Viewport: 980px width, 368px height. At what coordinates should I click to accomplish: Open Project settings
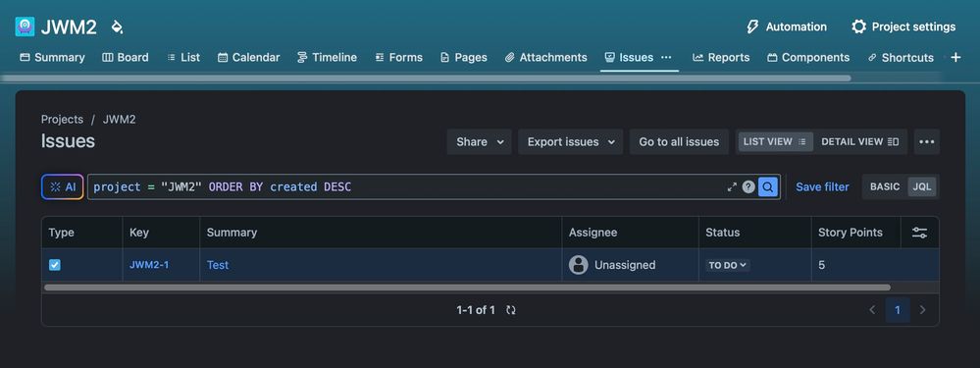pyautogui.click(x=903, y=26)
